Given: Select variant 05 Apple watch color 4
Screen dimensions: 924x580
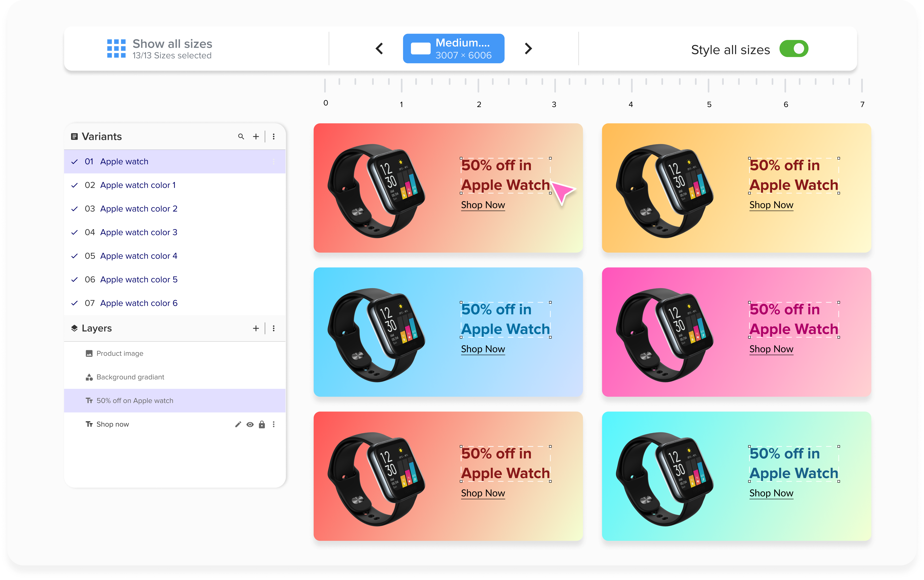Looking at the screenshot, I should point(175,256).
